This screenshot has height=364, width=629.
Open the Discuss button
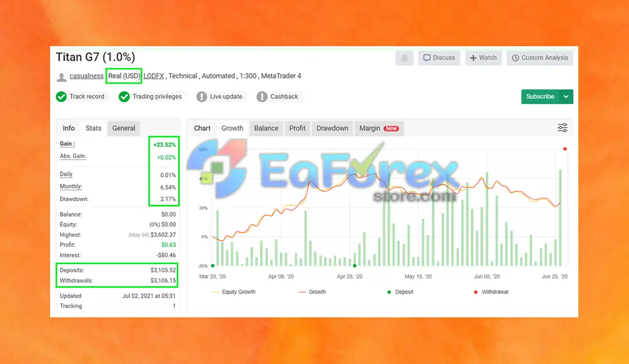[439, 58]
